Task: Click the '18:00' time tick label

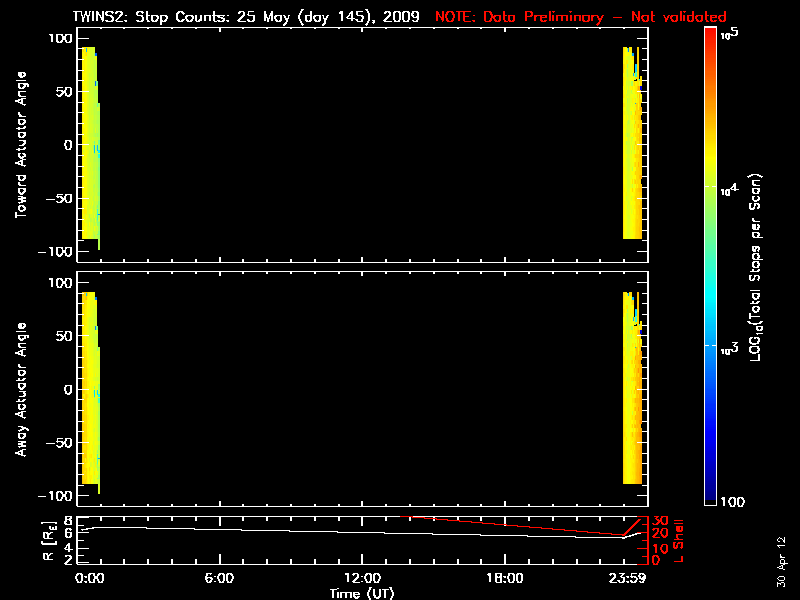Action: pyautogui.click(x=505, y=578)
